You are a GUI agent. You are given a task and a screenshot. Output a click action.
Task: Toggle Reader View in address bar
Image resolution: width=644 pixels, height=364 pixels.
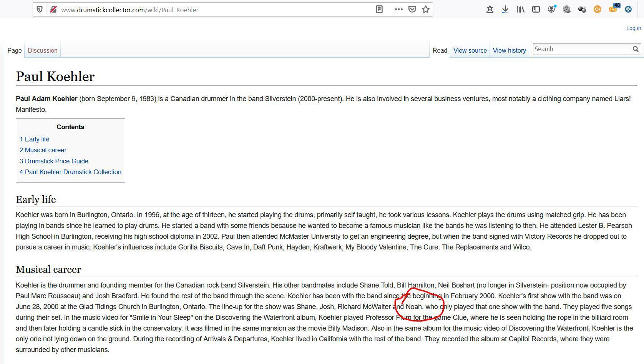pyautogui.click(x=379, y=10)
